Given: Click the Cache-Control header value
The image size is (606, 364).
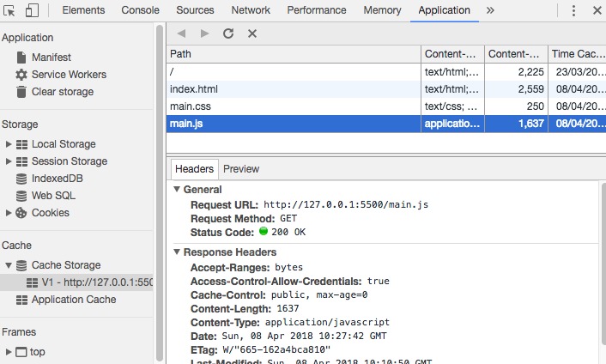Looking at the screenshot, I should [319, 294].
